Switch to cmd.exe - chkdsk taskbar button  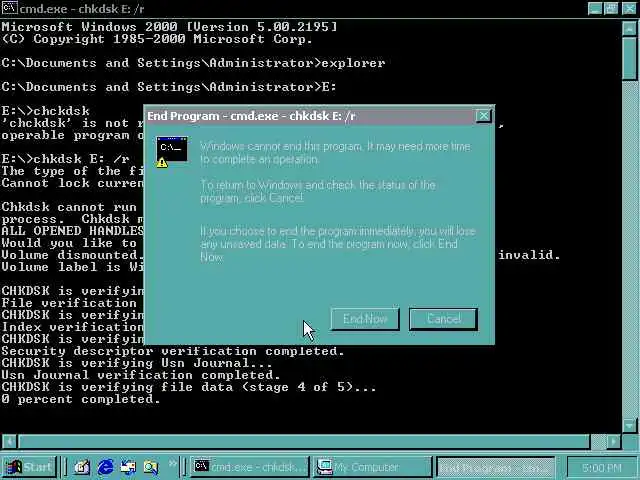(x=250, y=467)
